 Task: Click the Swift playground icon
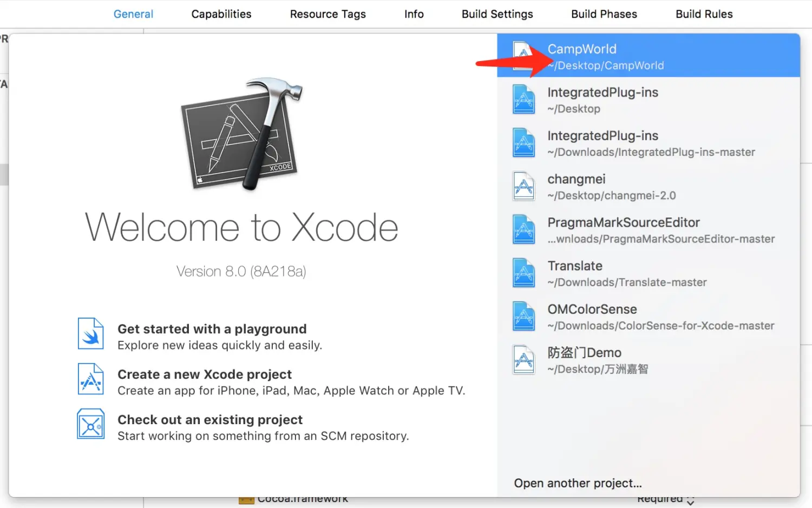click(x=90, y=333)
